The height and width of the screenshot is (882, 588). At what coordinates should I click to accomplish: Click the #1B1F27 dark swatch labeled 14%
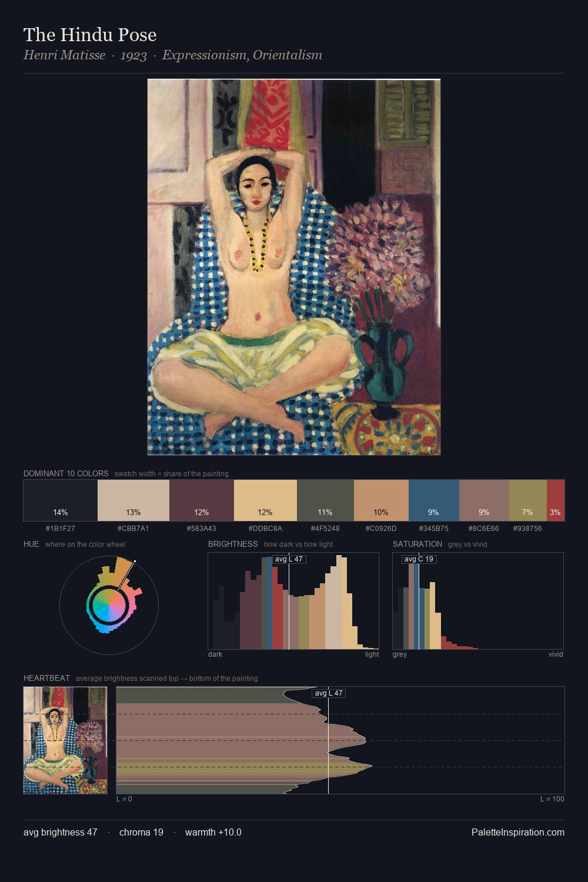pyautogui.click(x=61, y=500)
